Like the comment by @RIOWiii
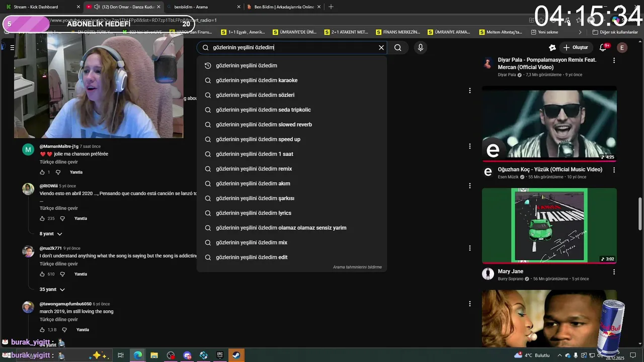644x362 pixels. pos(42,219)
